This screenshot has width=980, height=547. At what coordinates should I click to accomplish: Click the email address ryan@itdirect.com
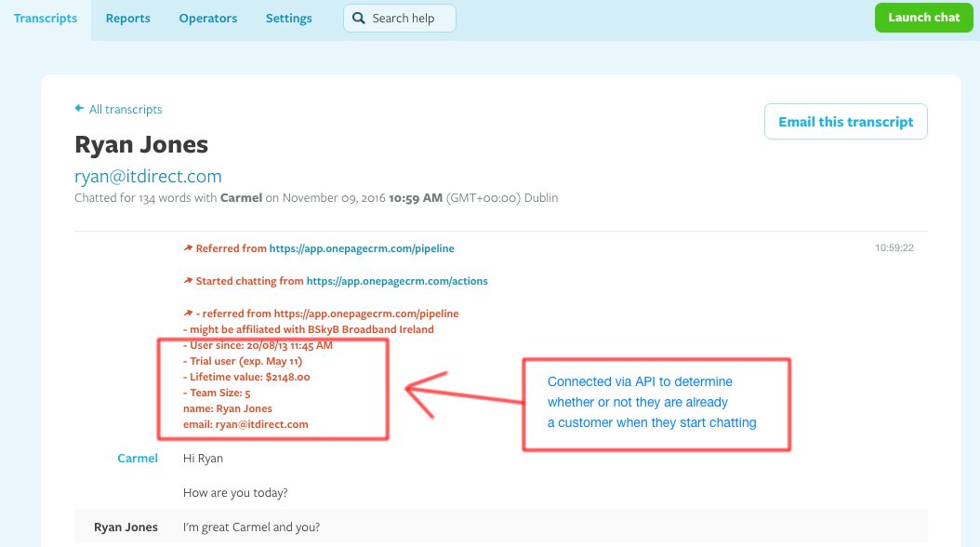tap(148, 176)
